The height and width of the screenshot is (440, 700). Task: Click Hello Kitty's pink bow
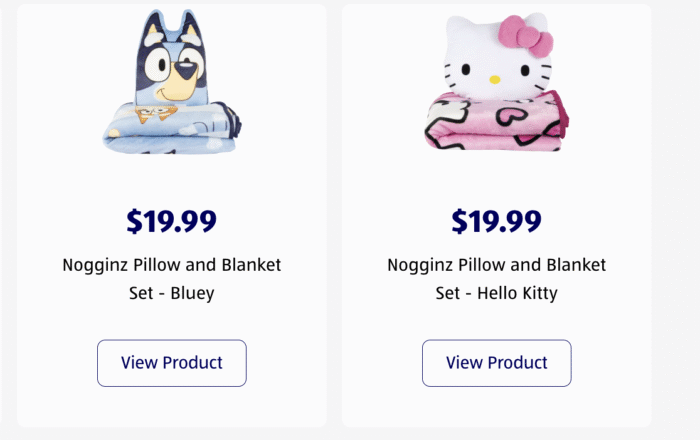point(528,35)
